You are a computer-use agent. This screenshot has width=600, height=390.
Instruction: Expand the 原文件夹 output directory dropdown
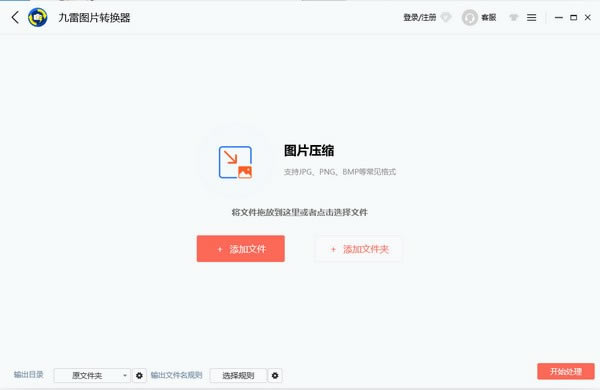[x=92, y=375]
